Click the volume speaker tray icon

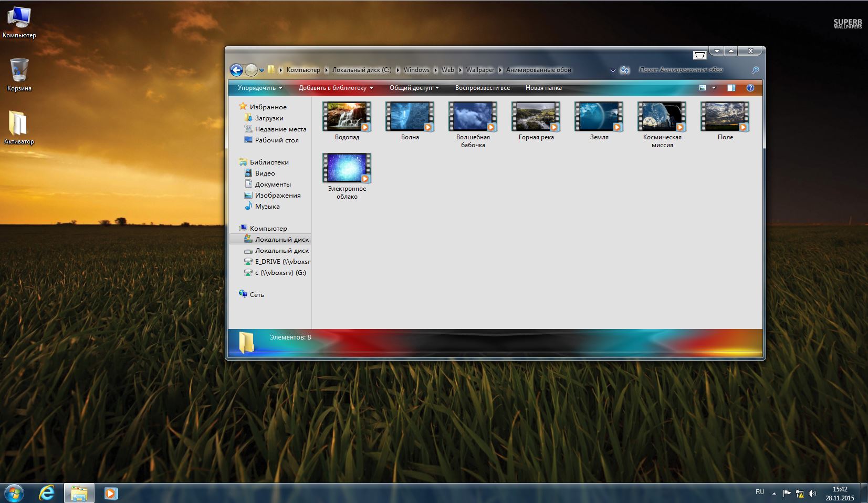[x=812, y=493]
